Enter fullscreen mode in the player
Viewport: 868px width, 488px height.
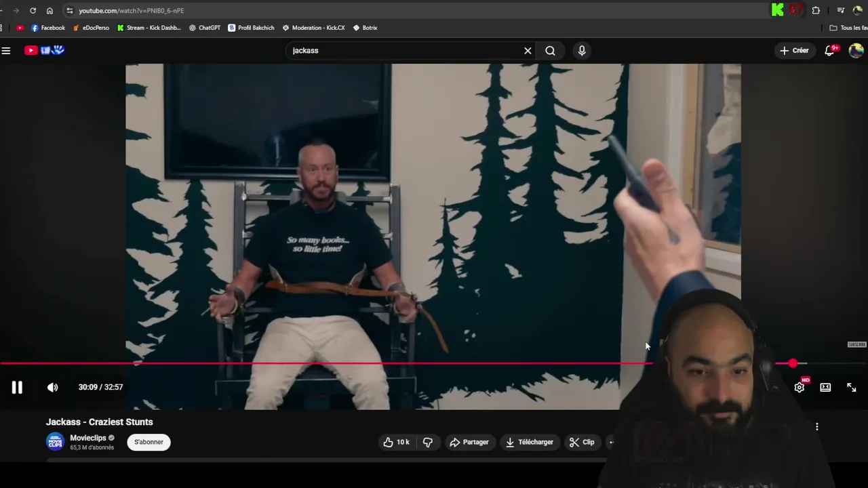[x=852, y=387]
